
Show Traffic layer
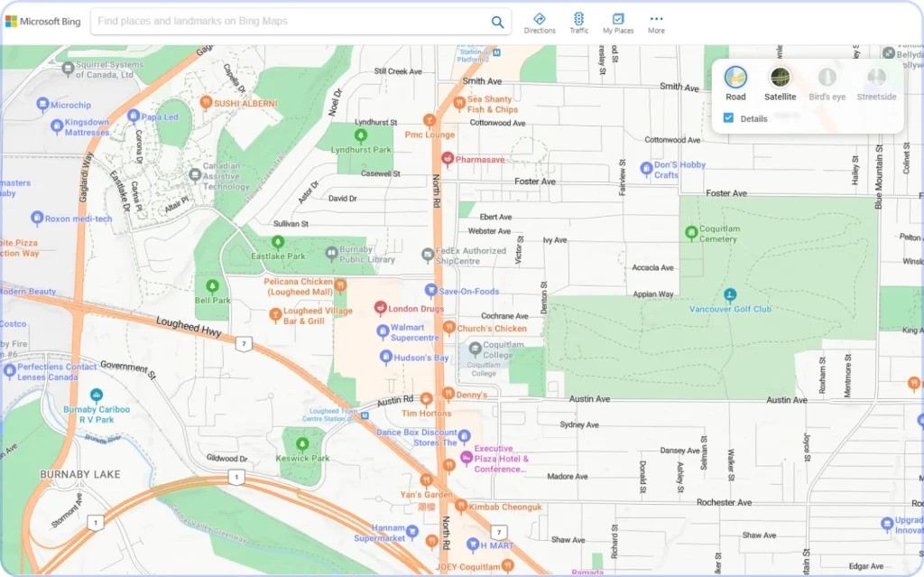pyautogui.click(x=578, y=23)
